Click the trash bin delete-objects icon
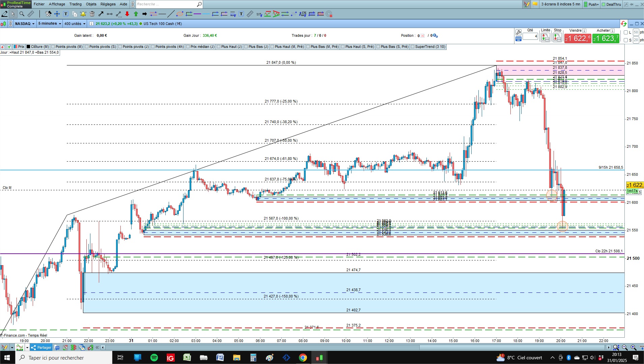644x364 pixels. [x=92, y=14]
